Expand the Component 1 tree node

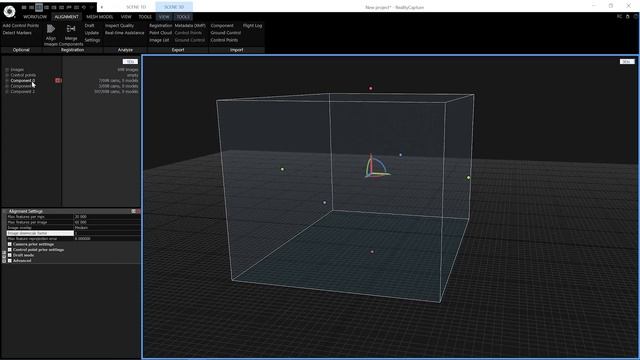pos(7,86)
